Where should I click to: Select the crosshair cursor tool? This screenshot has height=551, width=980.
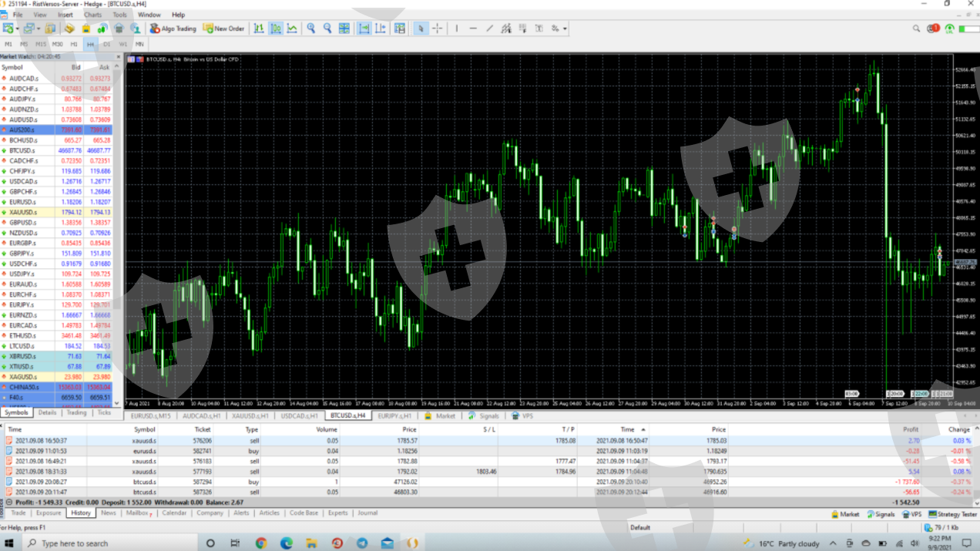coord(437,29)
